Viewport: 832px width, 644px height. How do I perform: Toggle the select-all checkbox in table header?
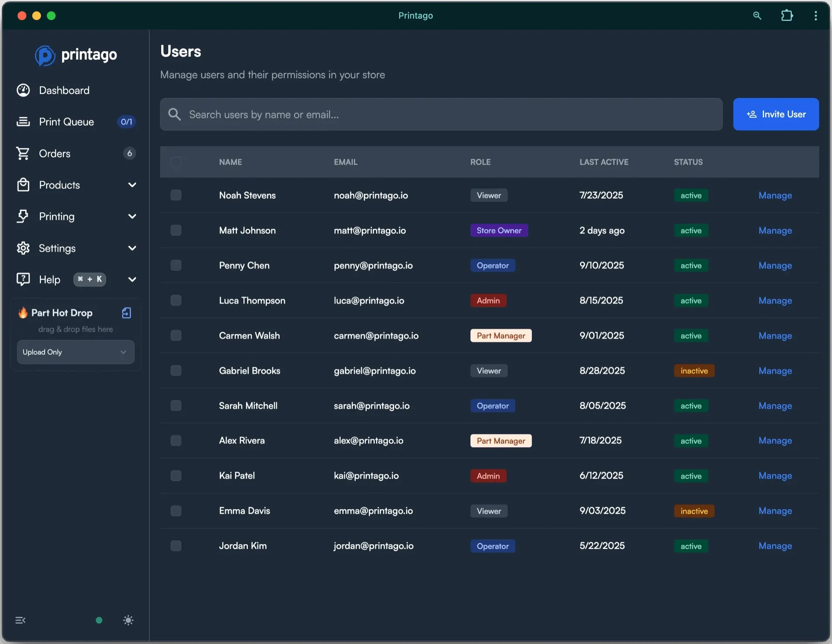(x=176, y=162)
